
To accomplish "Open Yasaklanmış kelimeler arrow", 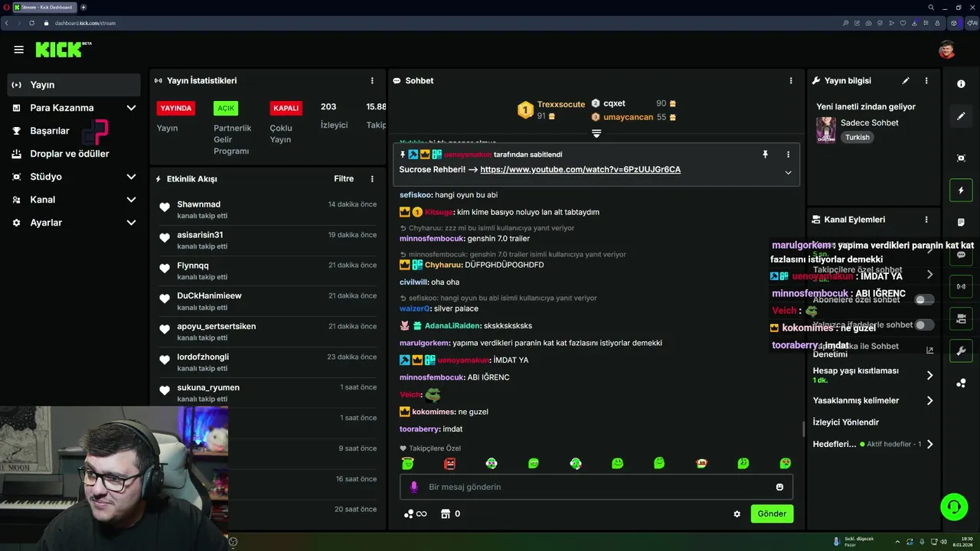I will point(929,400).
